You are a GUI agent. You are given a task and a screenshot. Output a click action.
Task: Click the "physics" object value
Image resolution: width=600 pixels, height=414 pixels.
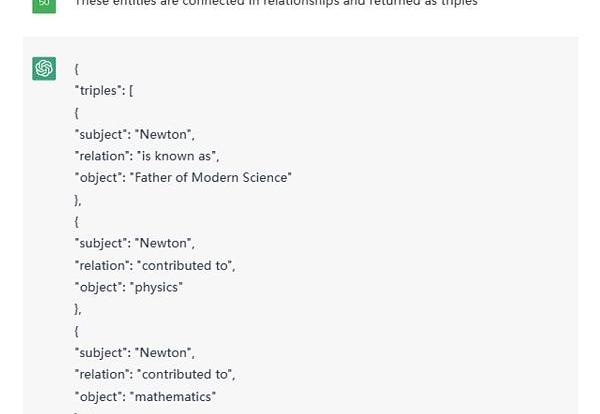pyautogui.click(x=159, y=288)
